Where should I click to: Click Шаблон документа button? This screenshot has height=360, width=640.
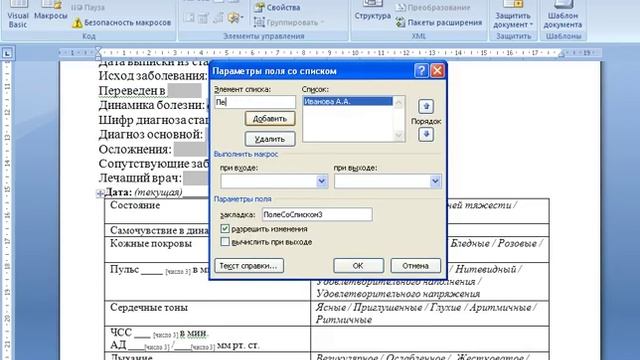coord(563,16)
